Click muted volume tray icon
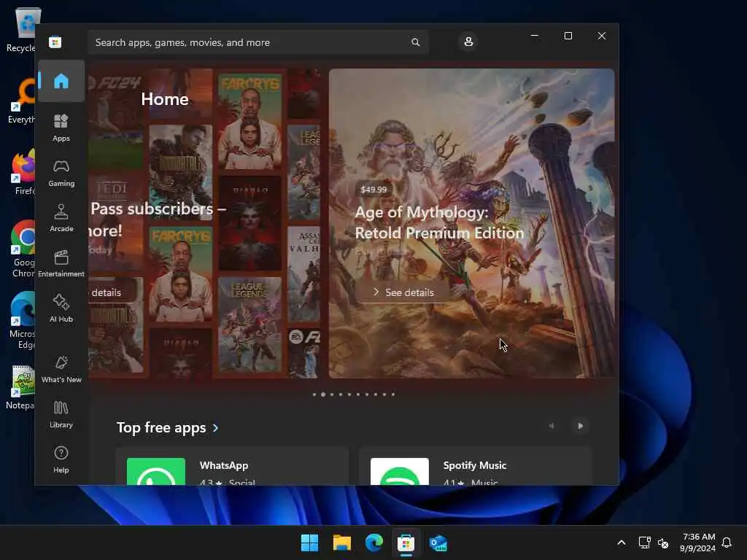Viewport: 747px width, 560px height. (663, 542)
